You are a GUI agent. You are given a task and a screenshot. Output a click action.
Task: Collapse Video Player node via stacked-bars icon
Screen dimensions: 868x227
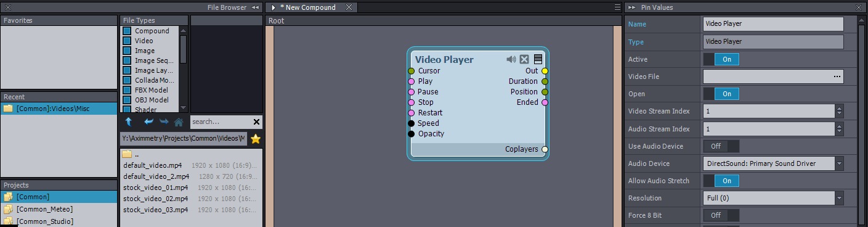[538, 59]
